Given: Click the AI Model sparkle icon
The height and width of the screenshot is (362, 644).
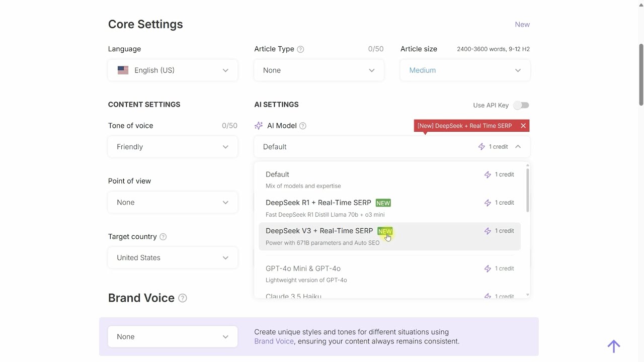Looking at the screenshot, I should tap(259, 126).
